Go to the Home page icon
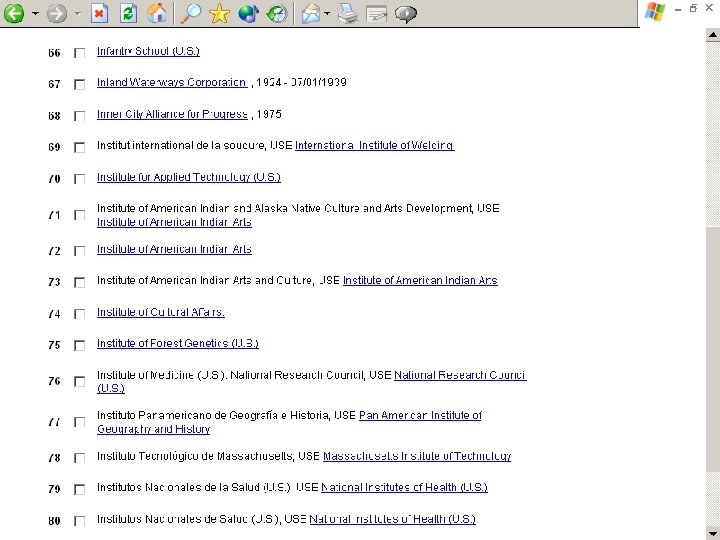Screen dimensions: 720x540 click(x=157, y=13)
